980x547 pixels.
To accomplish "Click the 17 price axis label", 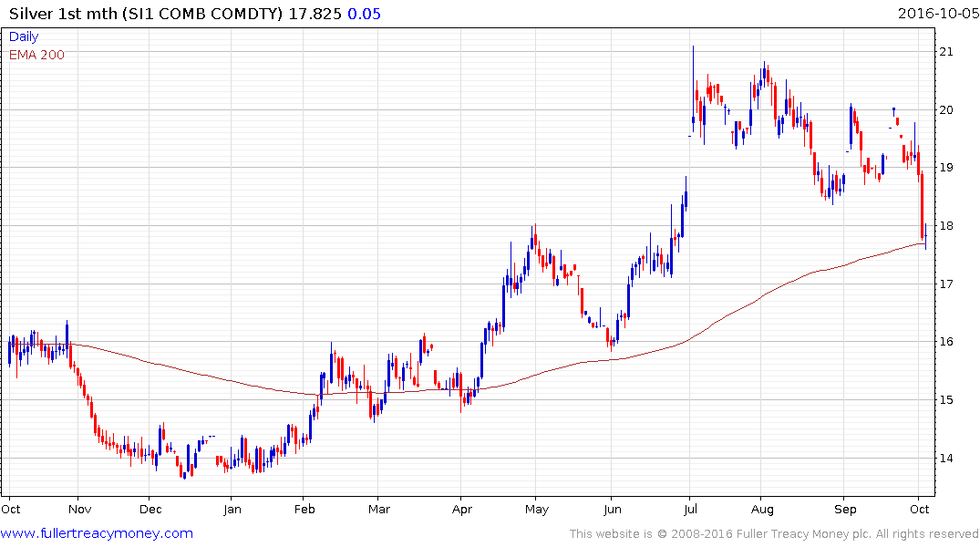I will (x=946, y=284).
